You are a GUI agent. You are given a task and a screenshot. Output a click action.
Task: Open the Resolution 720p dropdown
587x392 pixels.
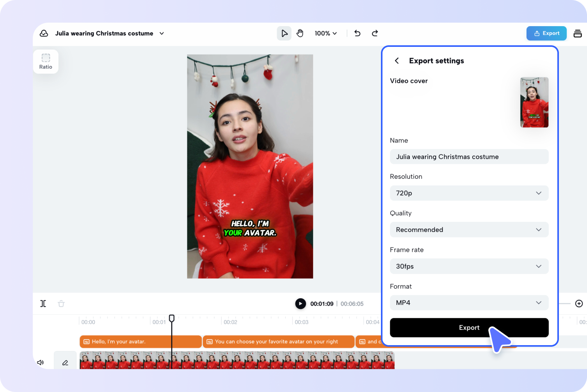pos(469,193)
